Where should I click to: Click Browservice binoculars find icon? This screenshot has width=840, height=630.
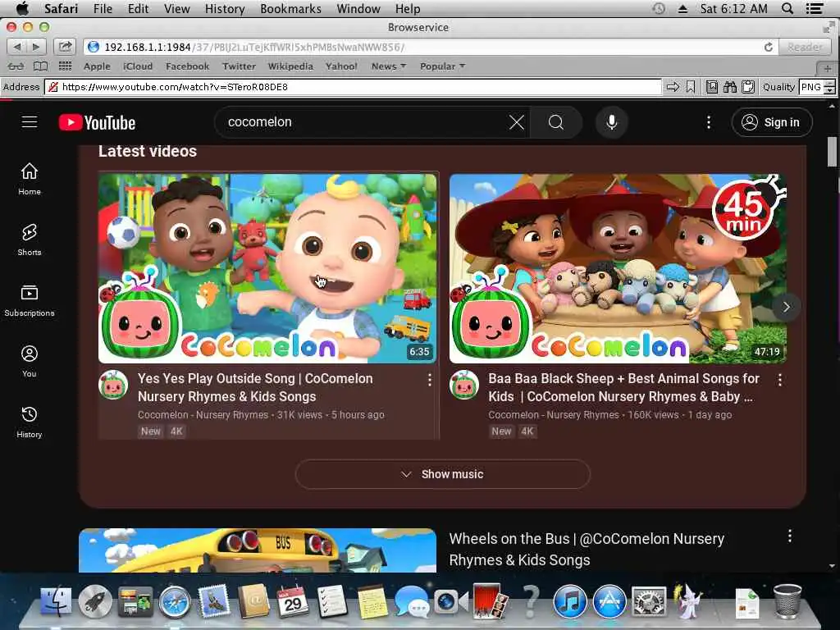tap(729, 87)
